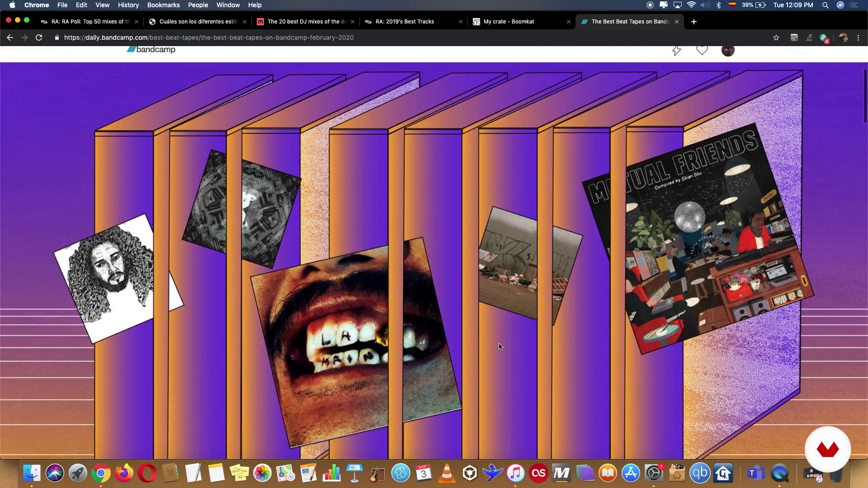Open the Bandcamp wishlist heart icon
This screenshot has width=868, height=488.
point(702,50)
